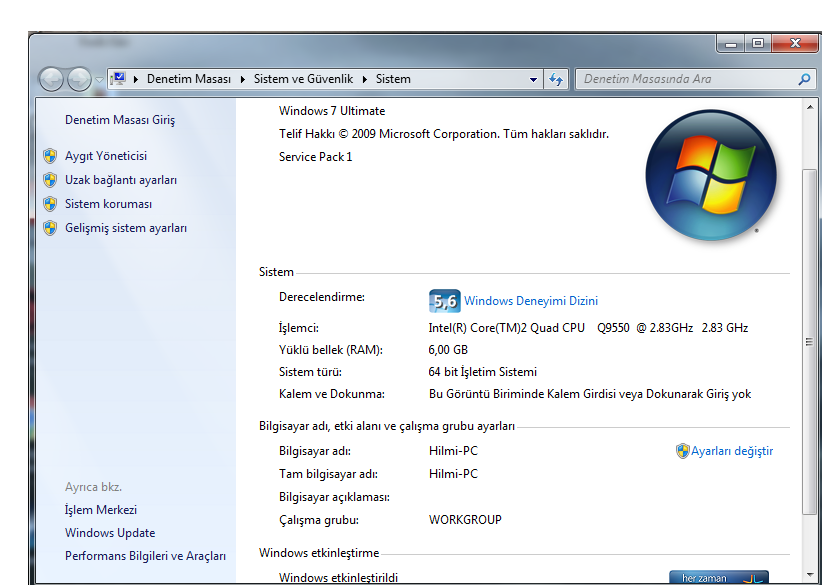Click the Control Panel icon in the address bar
Screen dimensions: 822x585
[x=117, y=78]
